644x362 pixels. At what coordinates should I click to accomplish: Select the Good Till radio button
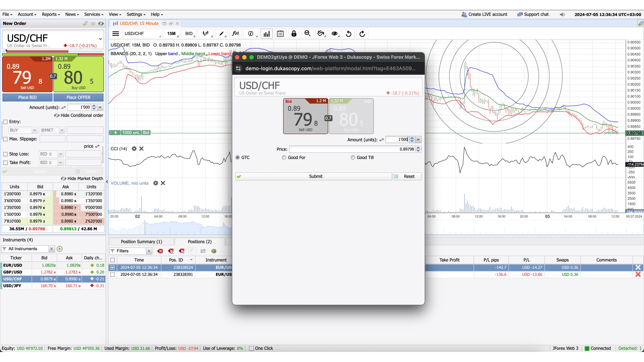[353, 158]
